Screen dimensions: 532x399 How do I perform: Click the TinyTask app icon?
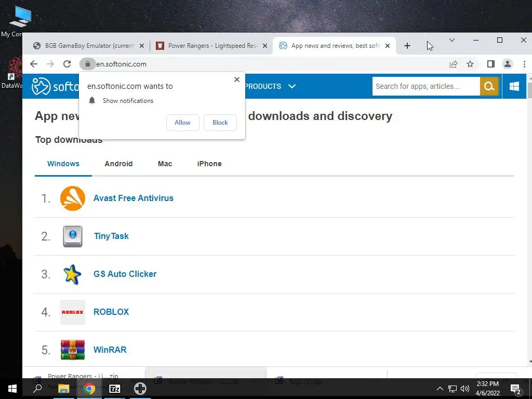[x=73, y=236]
